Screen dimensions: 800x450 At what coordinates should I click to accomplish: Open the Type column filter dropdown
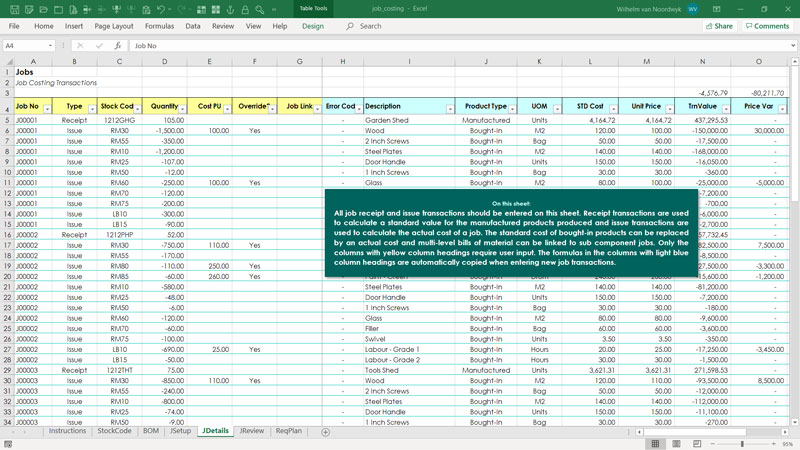(x=92, y=109)
